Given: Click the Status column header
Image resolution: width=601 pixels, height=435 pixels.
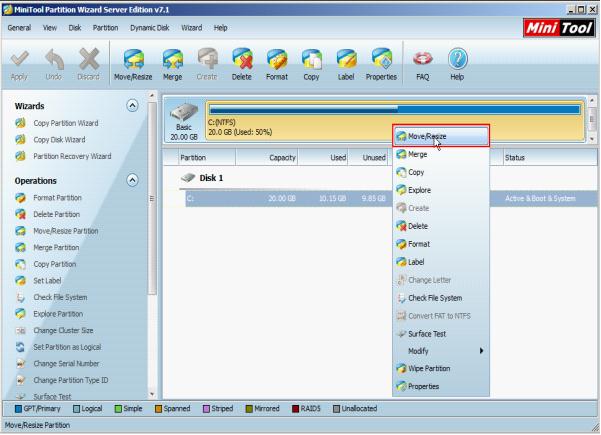Looking at the screenshot, I should coord(550,158).
